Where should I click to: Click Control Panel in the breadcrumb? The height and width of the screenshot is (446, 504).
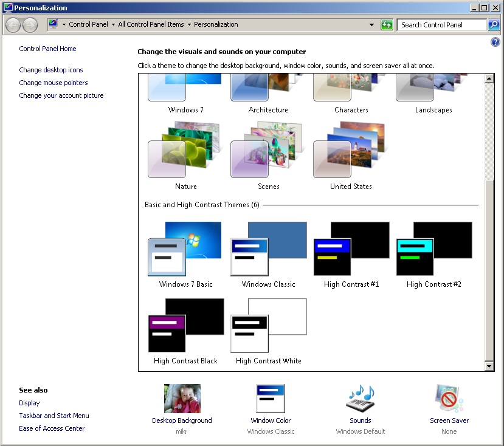(88, 24)
